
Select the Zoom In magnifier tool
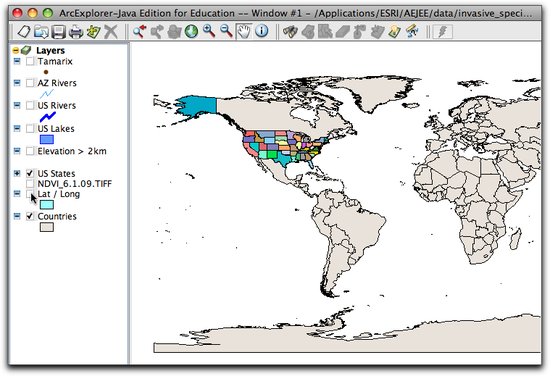209,31
